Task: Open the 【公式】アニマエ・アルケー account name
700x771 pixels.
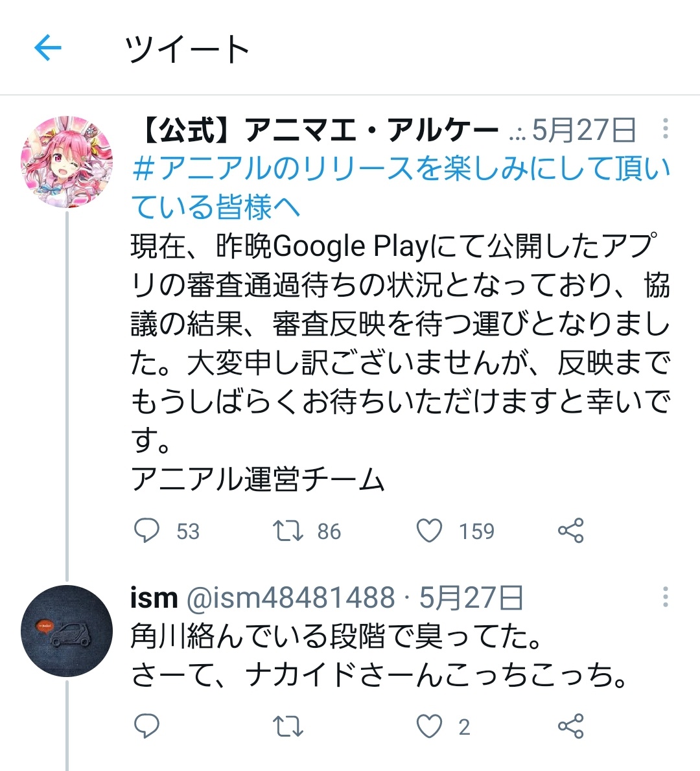Action: [x=320, y=130]
